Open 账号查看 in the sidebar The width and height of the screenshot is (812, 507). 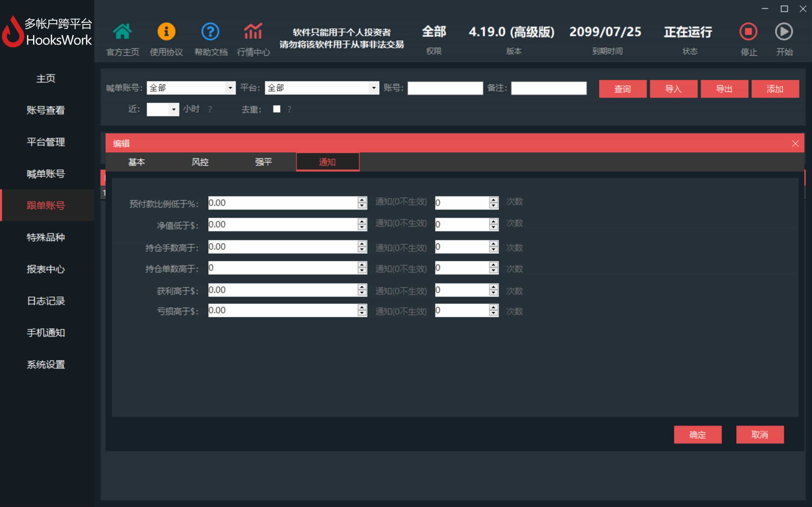pos(46,110)
